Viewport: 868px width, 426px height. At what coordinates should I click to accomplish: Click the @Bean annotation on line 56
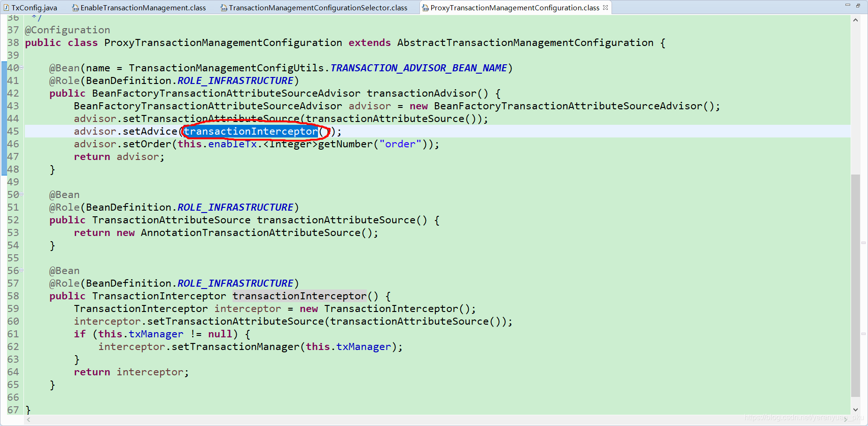[64, 271]
